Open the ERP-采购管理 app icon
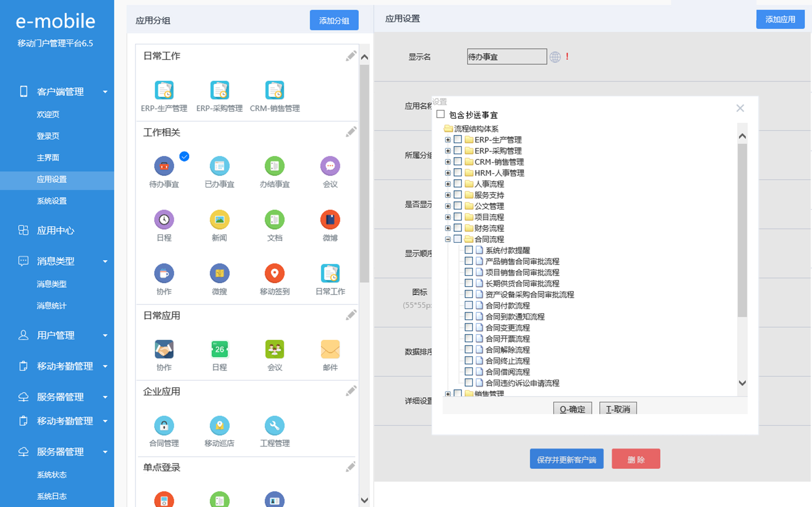Viewport: 812px width, 507px height. (x=219, y=90)
